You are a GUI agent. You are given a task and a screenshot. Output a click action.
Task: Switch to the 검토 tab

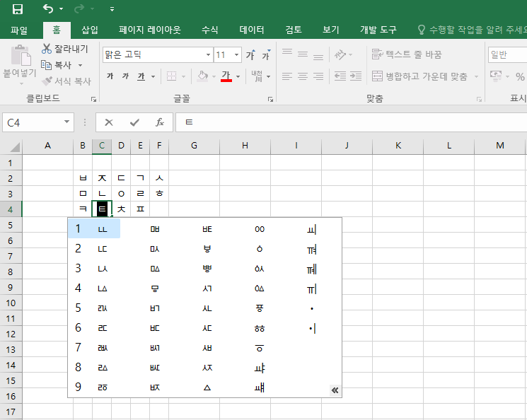(x=294, y=30)
